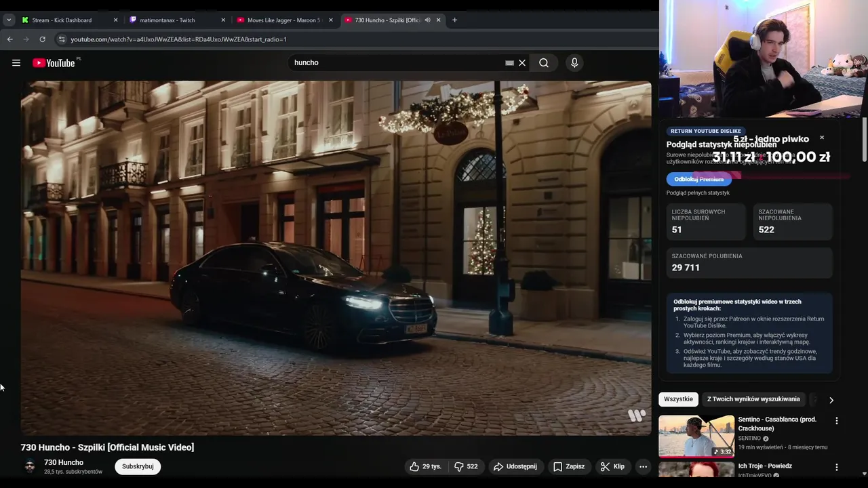Click the raw dislikes value 51

click(x=677, y=230)
